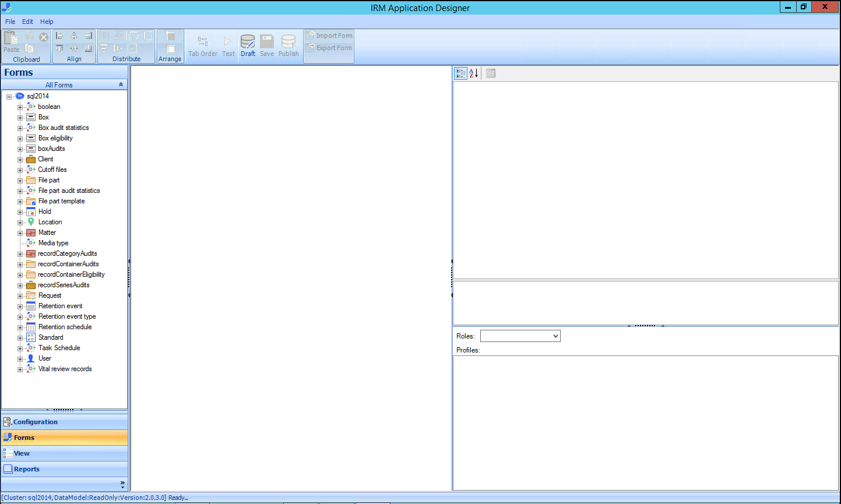This screenshot has height=504, width=841.
Task: Select the Alphabetical sort property icon
Action: pos(474,73)
